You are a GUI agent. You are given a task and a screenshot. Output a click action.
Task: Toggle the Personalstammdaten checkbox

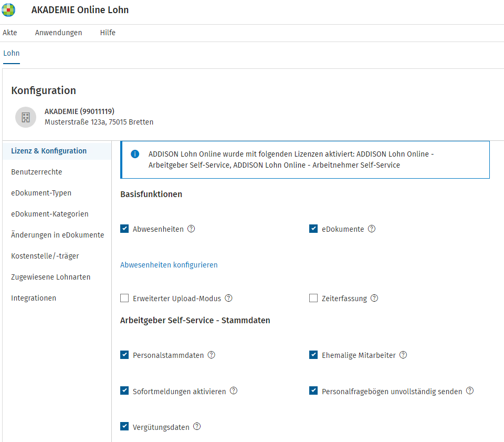tap(124, 355)
